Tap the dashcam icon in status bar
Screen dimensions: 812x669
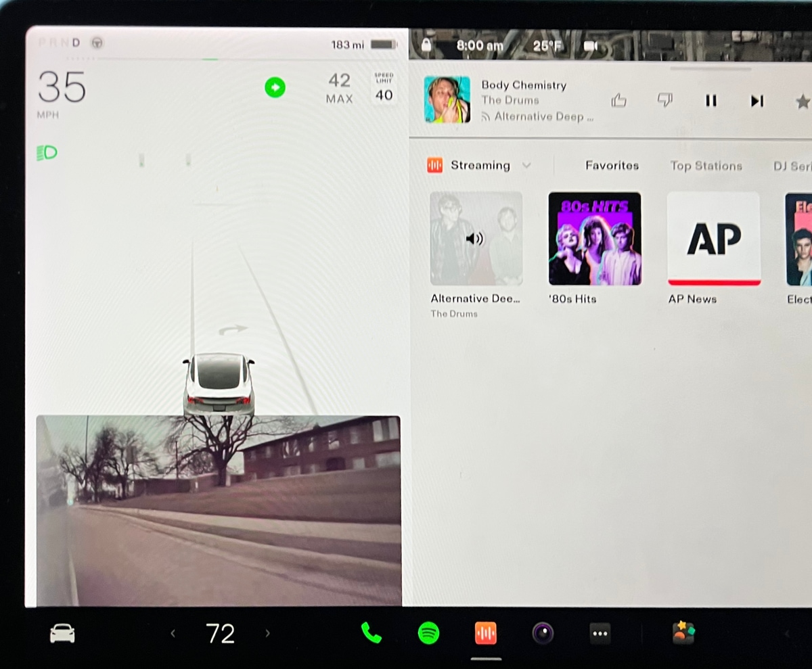591,46
